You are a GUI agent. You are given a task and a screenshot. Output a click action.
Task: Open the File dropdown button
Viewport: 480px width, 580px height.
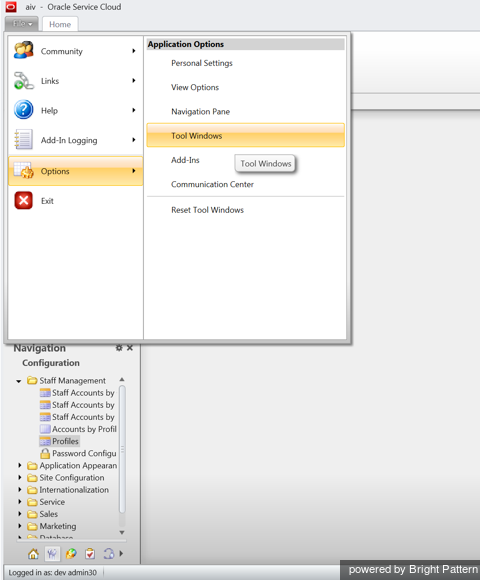pos(22,24)
